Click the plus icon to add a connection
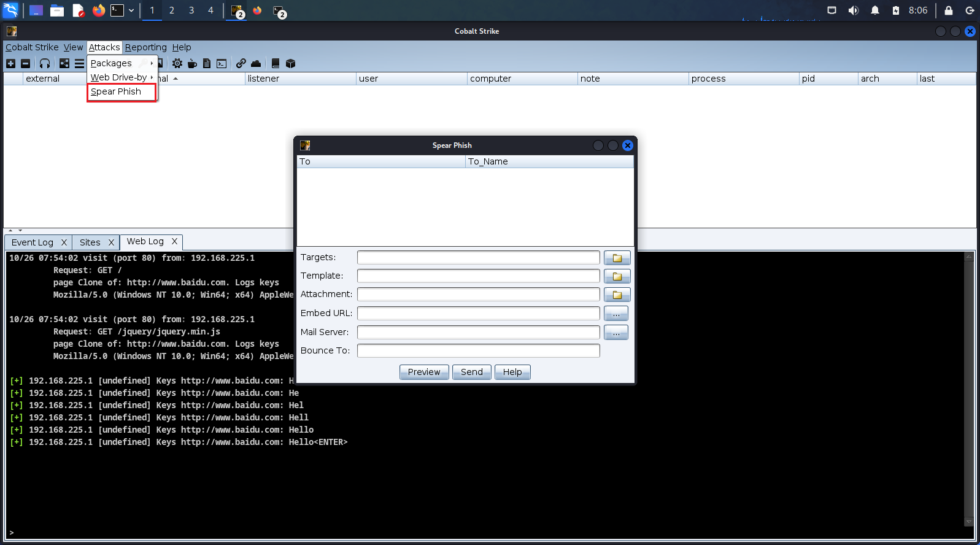 click(10, 63)
